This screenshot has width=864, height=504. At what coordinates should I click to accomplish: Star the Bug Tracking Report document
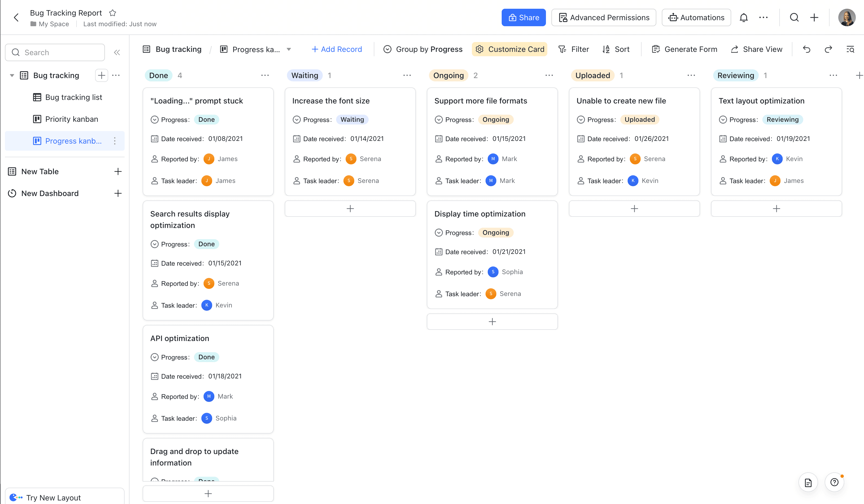tap(113, 13)
